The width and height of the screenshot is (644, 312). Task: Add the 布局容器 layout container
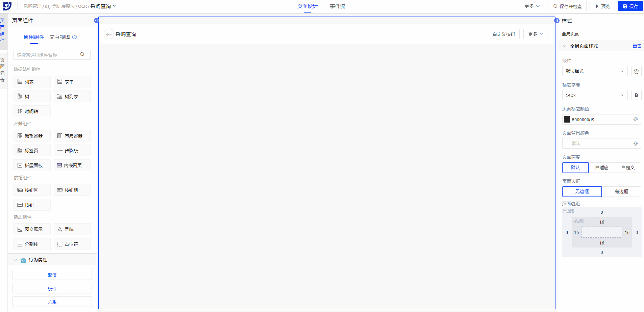[x=72, y=136]
